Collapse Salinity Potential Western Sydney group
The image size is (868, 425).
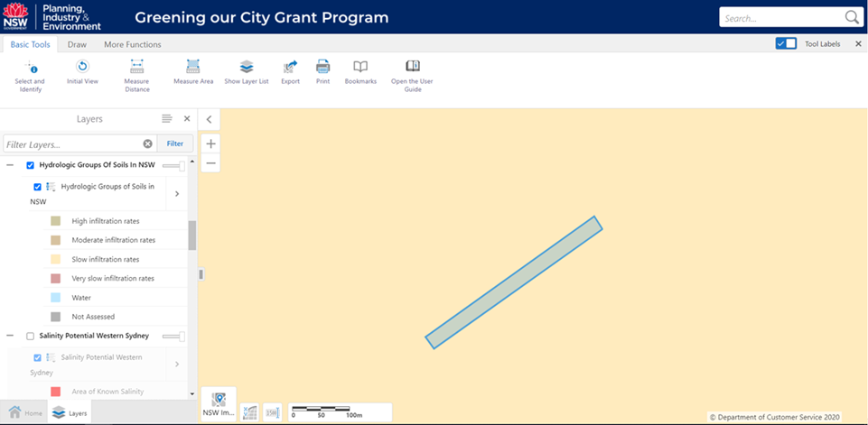(10, 336)
